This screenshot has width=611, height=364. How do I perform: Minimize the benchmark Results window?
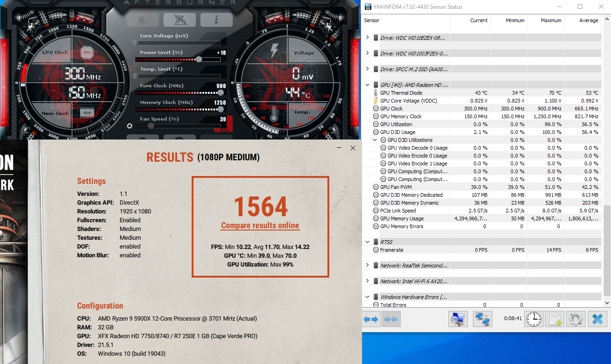tap(339, 148)
